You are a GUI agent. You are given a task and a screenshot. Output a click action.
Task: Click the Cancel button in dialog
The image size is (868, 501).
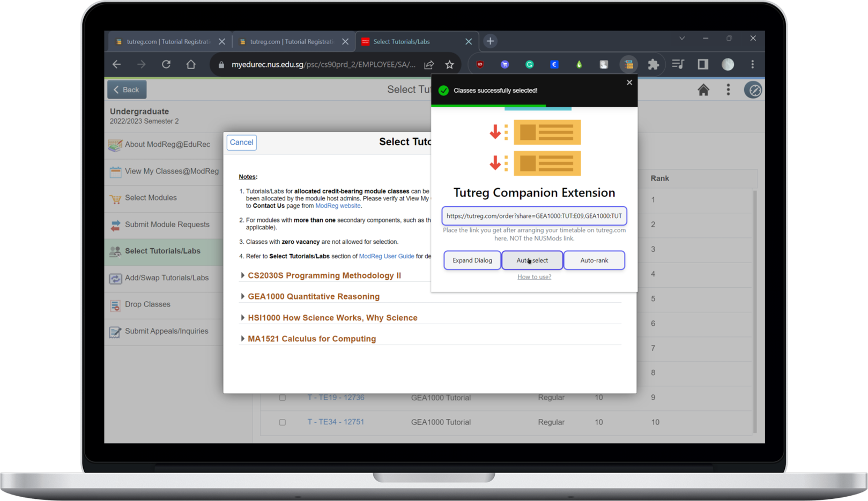241,143
